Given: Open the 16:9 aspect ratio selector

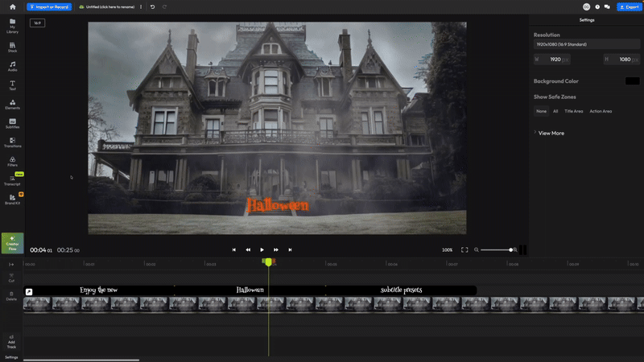Looking at the screenshot, I should click(36, 23).
